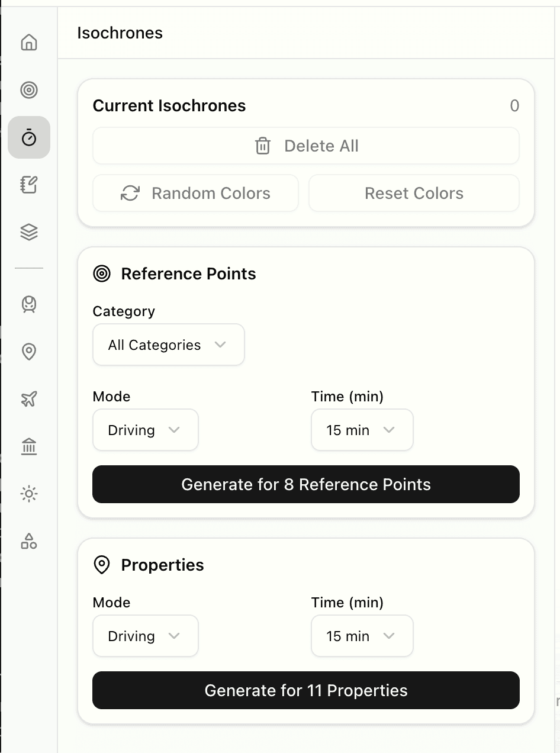This screenshot has height=753, width=560.
Task: Open Properties 15 min time dropdown
Action: 362,636
